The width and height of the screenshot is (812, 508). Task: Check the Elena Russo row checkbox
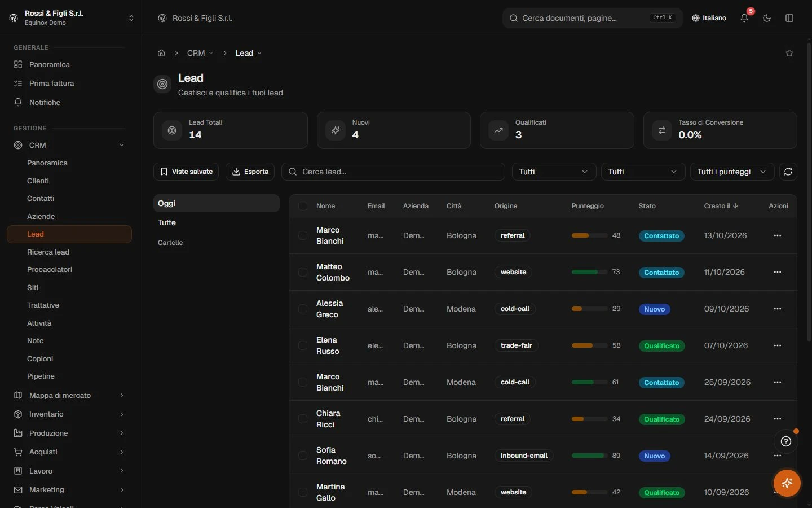303,345
